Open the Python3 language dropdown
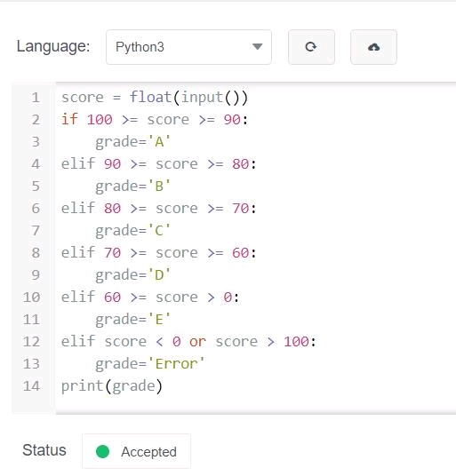Screen dimensions: 456x476 pyautogui.click(x=188, y=47)
